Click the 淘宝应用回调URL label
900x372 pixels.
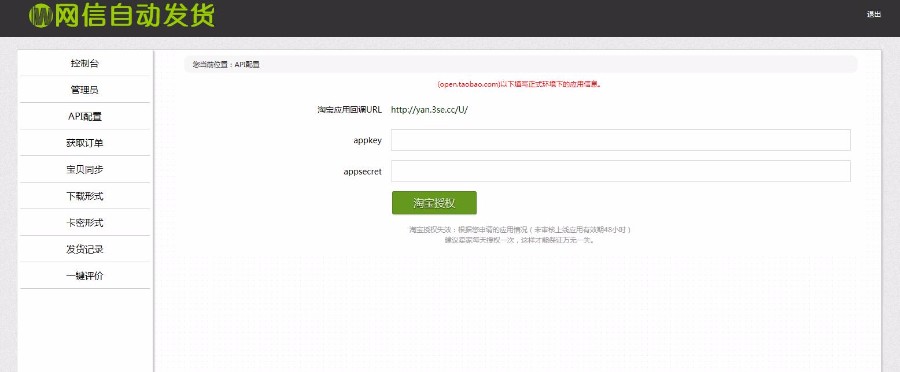350,110
